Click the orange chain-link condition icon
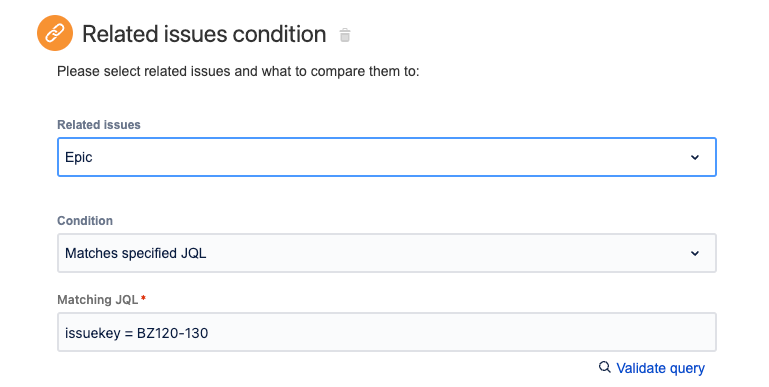Viewport: 769px width, 387px height. tap(55, 33)
